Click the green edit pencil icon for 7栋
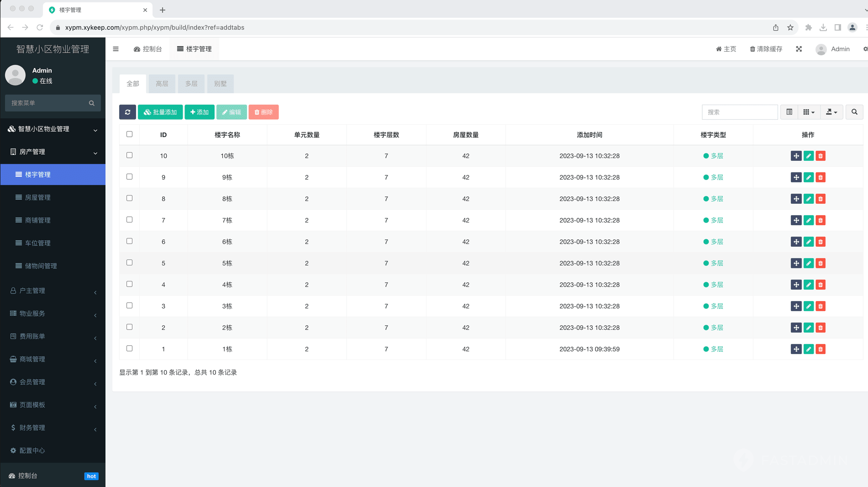This screenshot has height=487, width=868. (808, 221)
